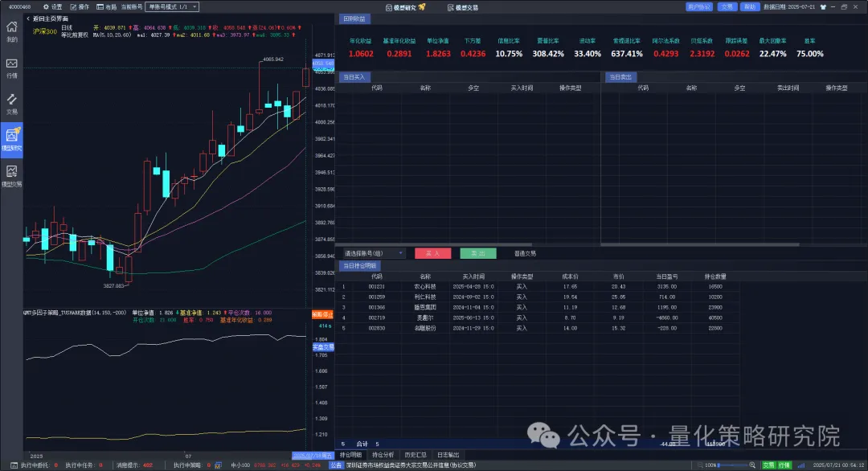Click the 年化收益 value 1.0602

(361, 54)
